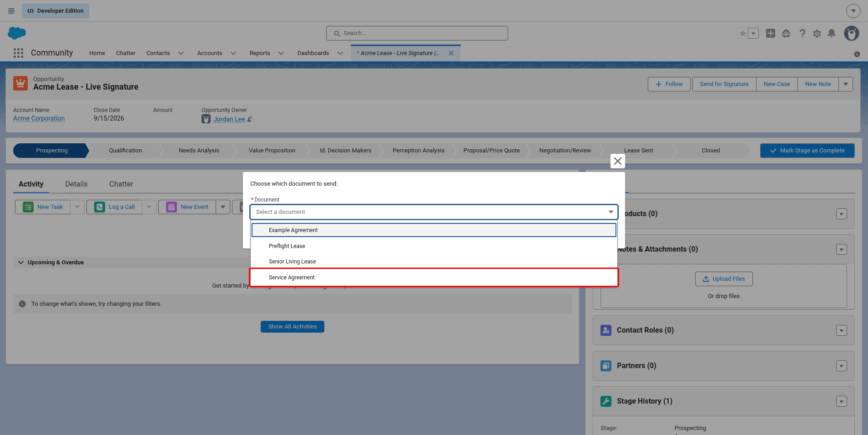Image resolution: width=868 pixels, height=435 pixels.
Task: Open the Setup gear icon
Action: click(817, 33)
